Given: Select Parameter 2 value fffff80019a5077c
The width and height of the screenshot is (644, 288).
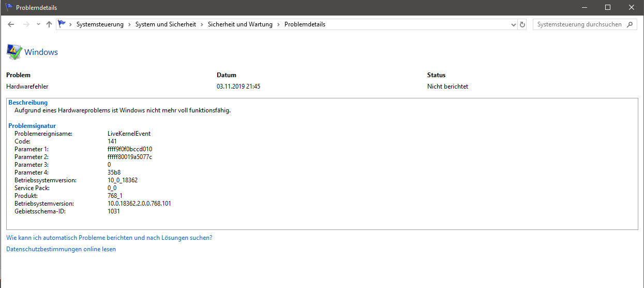Looking at the screenshot, I should click(130, 157).
